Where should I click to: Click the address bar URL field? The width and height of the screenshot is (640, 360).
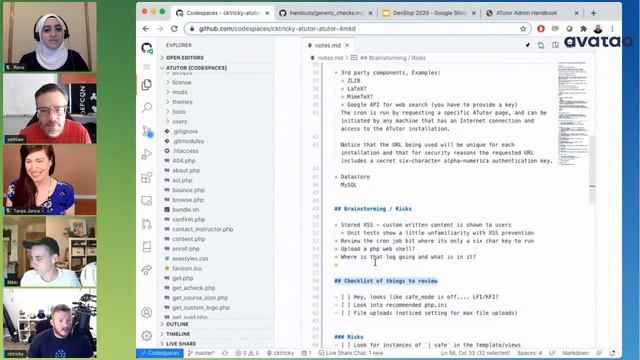(x=357, y=29)
